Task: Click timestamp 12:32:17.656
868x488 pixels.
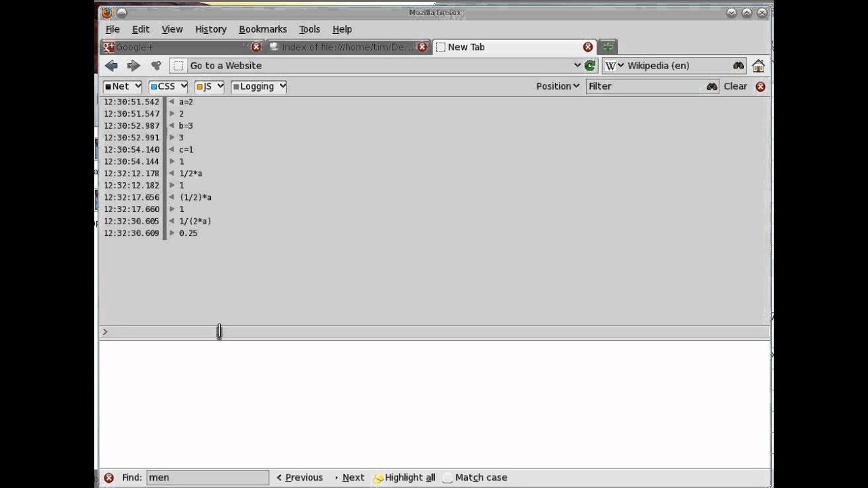Action: pos(132,197)
